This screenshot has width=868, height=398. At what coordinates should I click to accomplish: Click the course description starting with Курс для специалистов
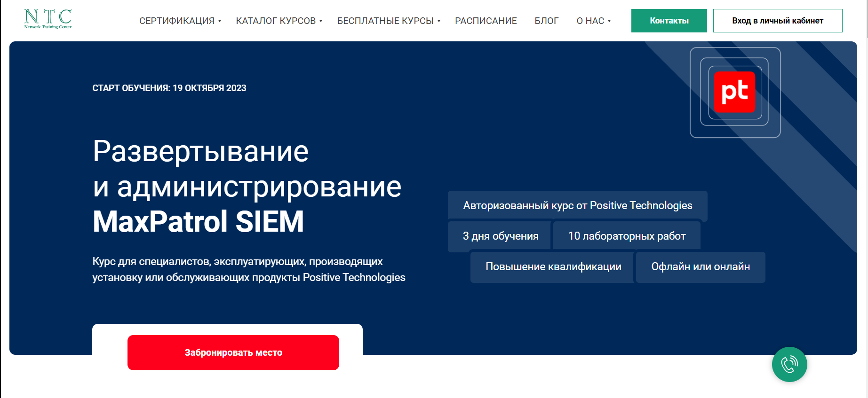coord(249,269)
